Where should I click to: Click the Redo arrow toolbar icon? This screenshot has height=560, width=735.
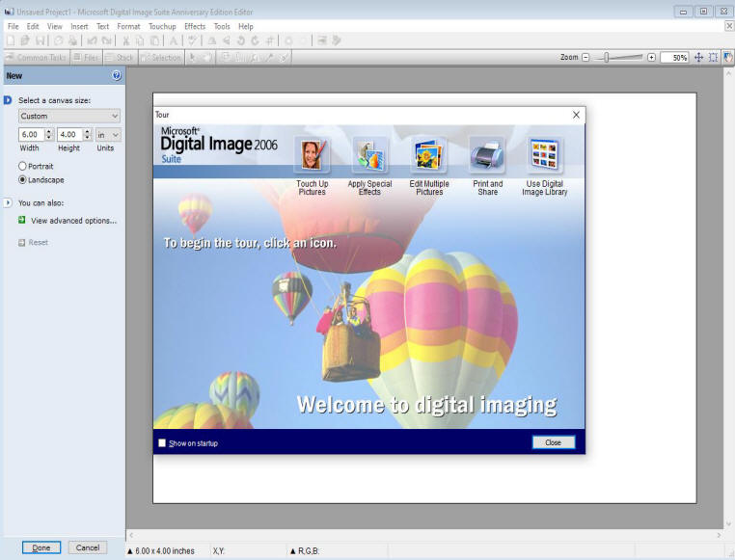[x=107, y=40]
